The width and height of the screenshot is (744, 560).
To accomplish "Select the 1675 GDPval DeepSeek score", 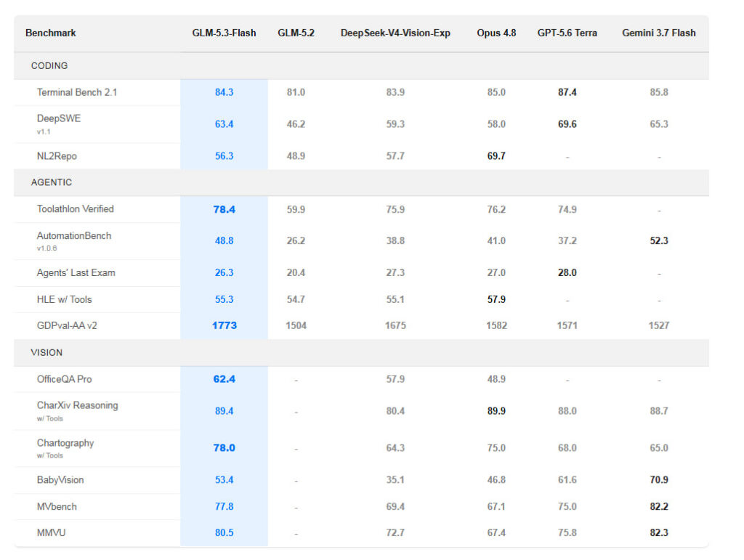I will pyautogui.click(x=395, y=325).
